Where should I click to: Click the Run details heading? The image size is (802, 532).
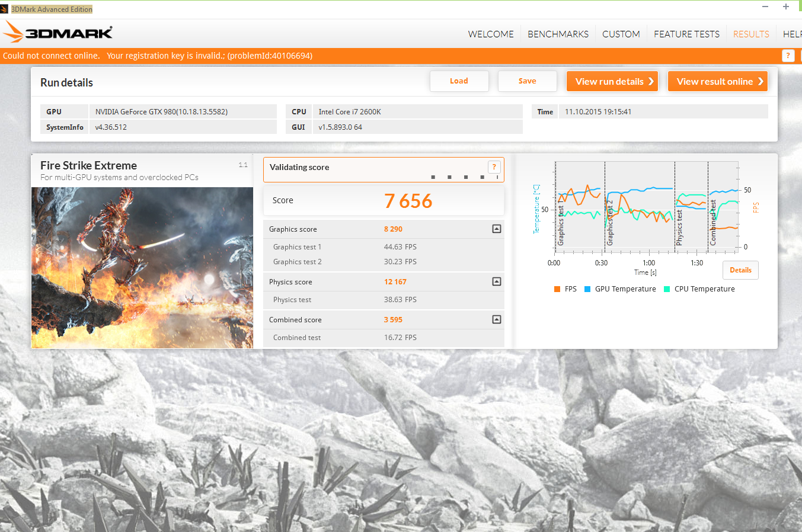(x=66, y=82)
